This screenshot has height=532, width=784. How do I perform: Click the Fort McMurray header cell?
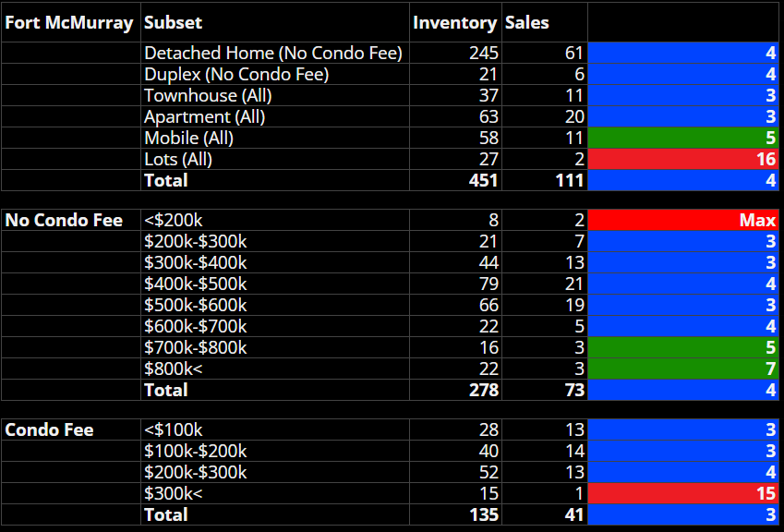[x=70, y=22]
